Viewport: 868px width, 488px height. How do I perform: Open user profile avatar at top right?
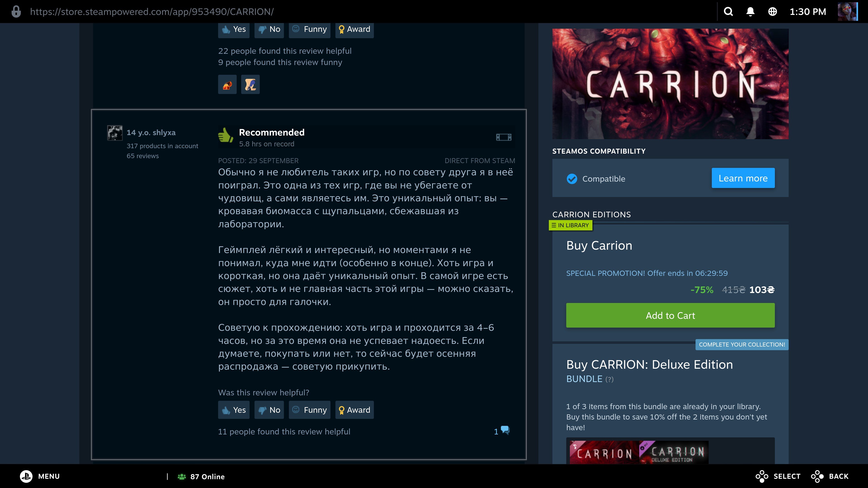point(847,12)
